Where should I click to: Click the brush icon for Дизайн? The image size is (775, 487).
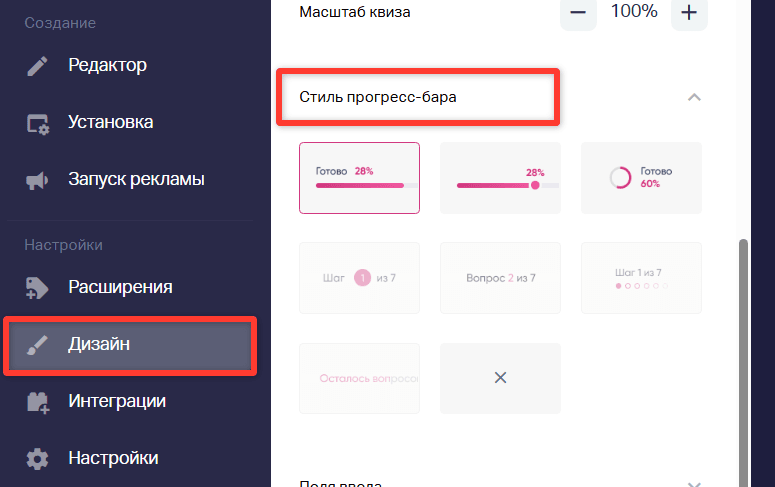tap(37, 345)
